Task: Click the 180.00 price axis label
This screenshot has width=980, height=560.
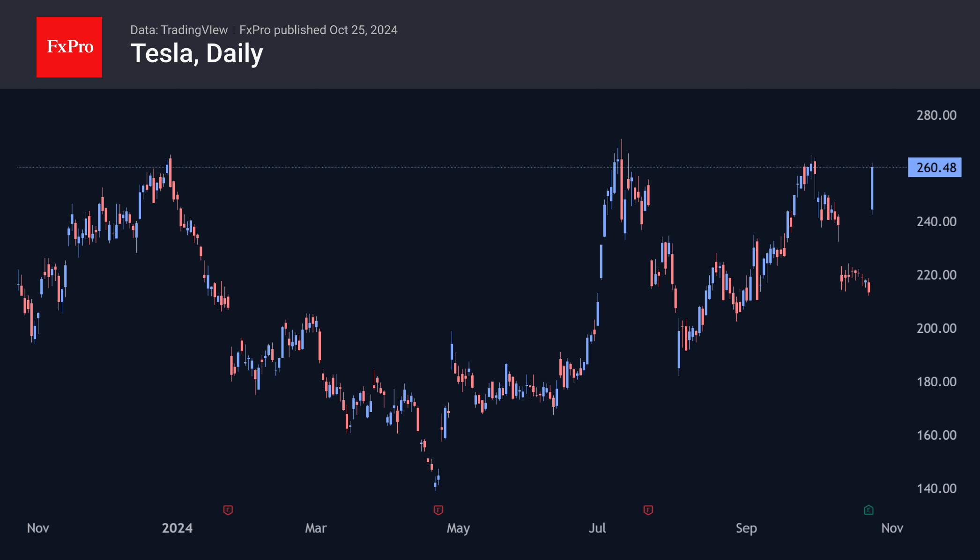Action: (x=936, y=382)
